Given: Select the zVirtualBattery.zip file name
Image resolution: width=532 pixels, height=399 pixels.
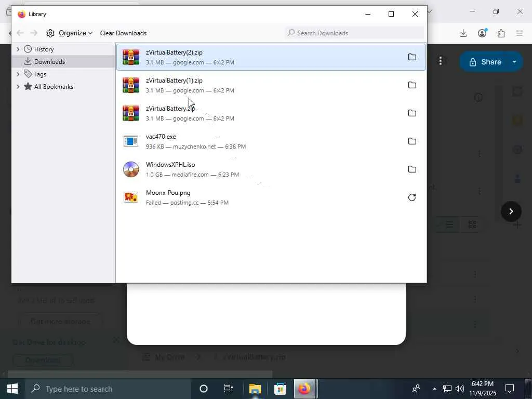Looking at the screenshot, I should pyautogui.click(x=170, y=109).
